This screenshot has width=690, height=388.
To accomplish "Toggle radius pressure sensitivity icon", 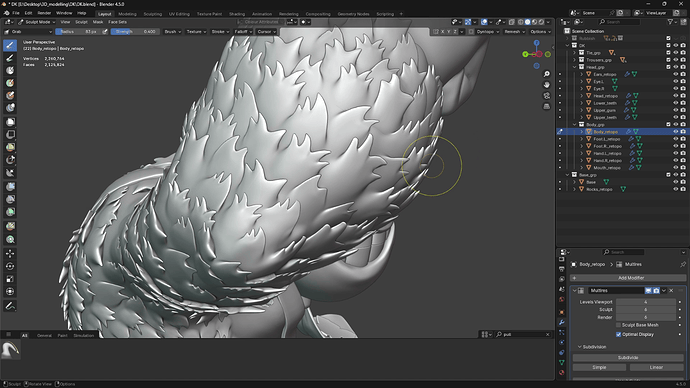I will coord(105,32).
